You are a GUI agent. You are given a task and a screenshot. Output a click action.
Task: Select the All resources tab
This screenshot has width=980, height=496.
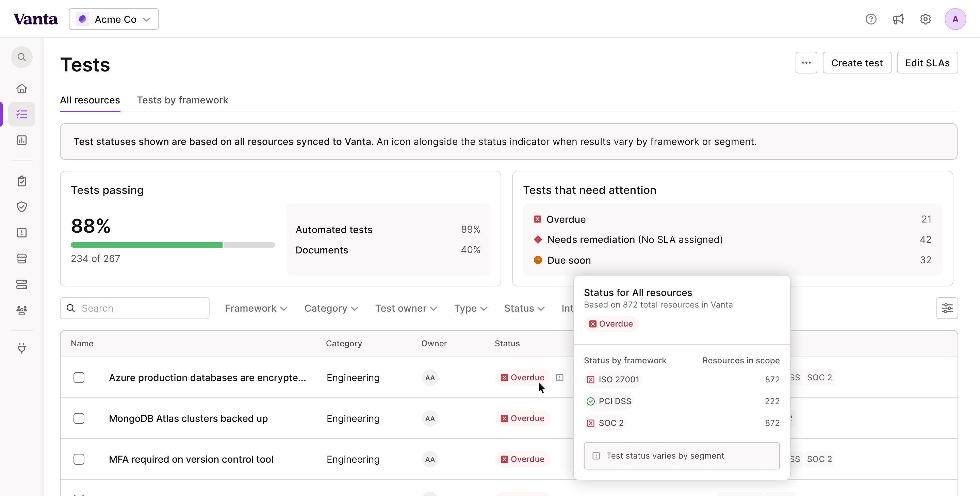click(x=90, y=100)
